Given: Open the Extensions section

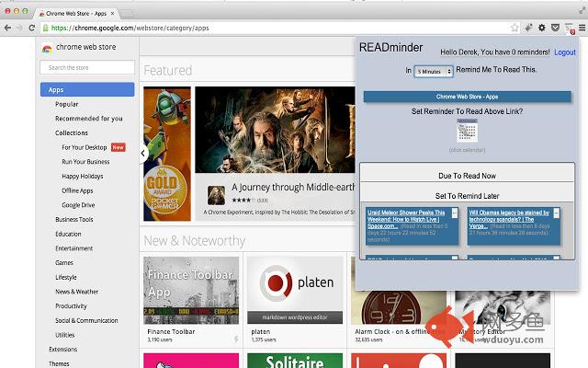Looking at the screenshot, I should coord(63,350).
